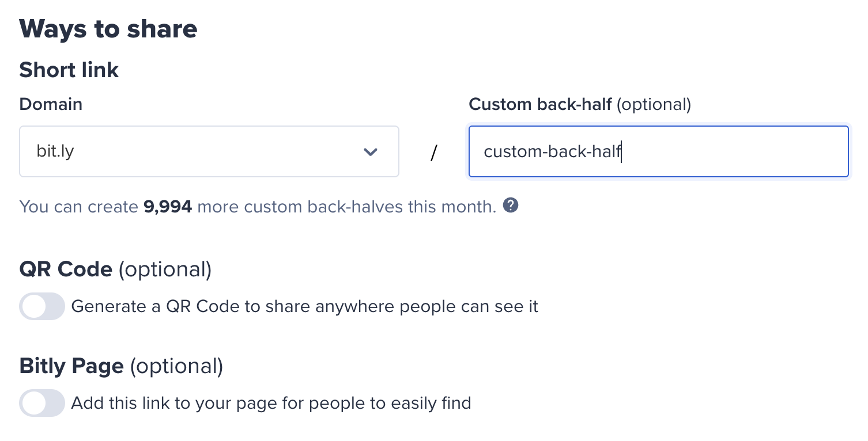The width and height of the screenshot is (868, 441).
Task: Click inside the Custom back-half text field
Action: click(657, 151)
